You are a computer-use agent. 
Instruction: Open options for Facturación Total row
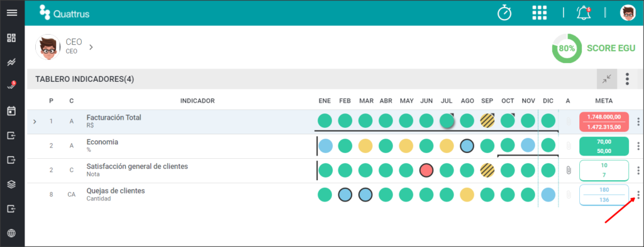point(638,122)
